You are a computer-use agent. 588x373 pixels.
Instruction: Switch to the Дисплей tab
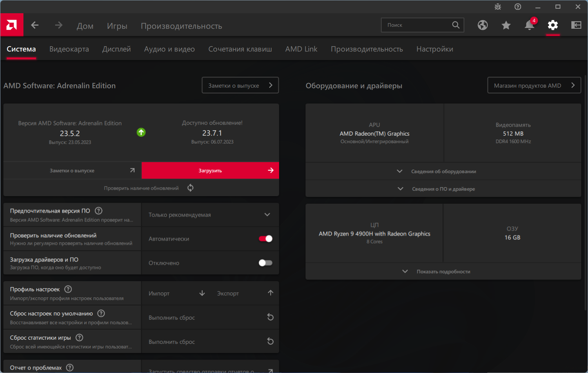click(116, 49)
